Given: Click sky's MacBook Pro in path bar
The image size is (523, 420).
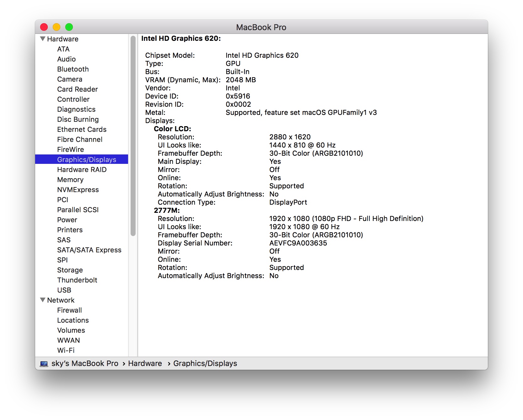Looking at the screenshot, I should tap(85, 363).
